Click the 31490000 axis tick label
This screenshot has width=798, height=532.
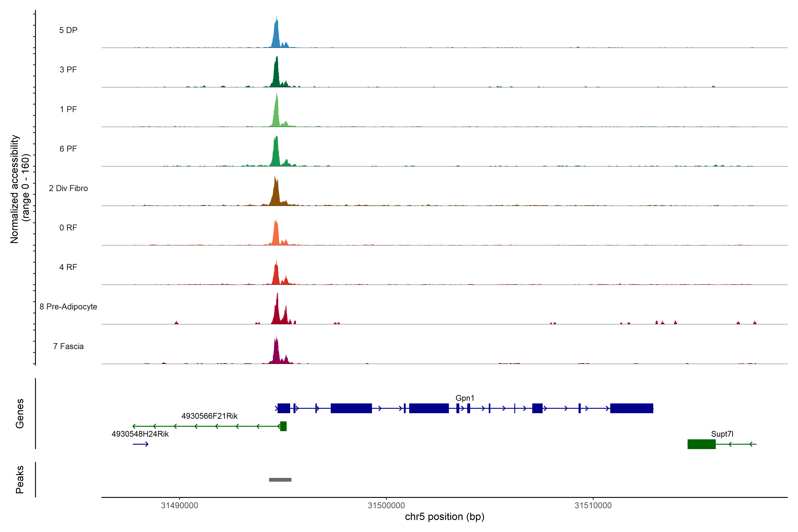(179, 505)
